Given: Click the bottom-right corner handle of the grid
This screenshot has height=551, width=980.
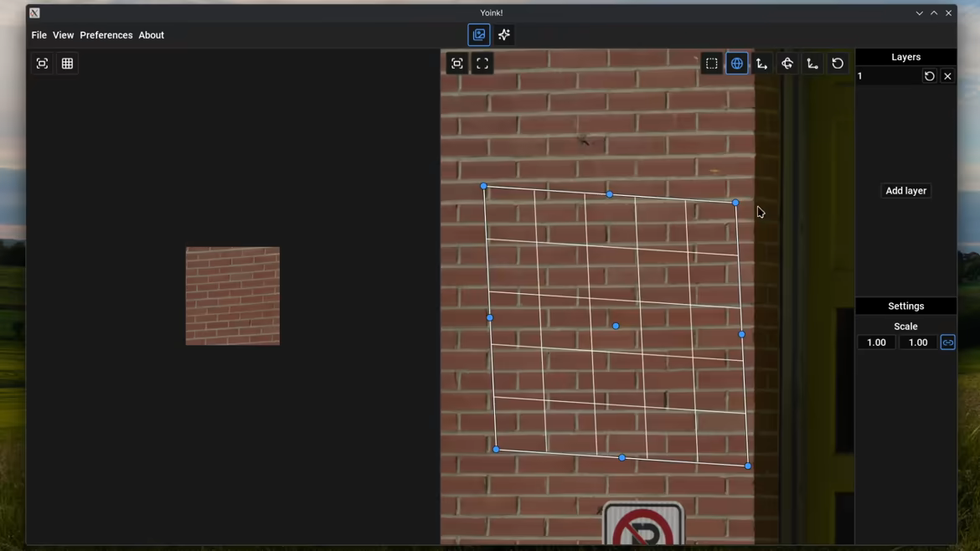Looking at the screenshot, I should tap(748, 466).
